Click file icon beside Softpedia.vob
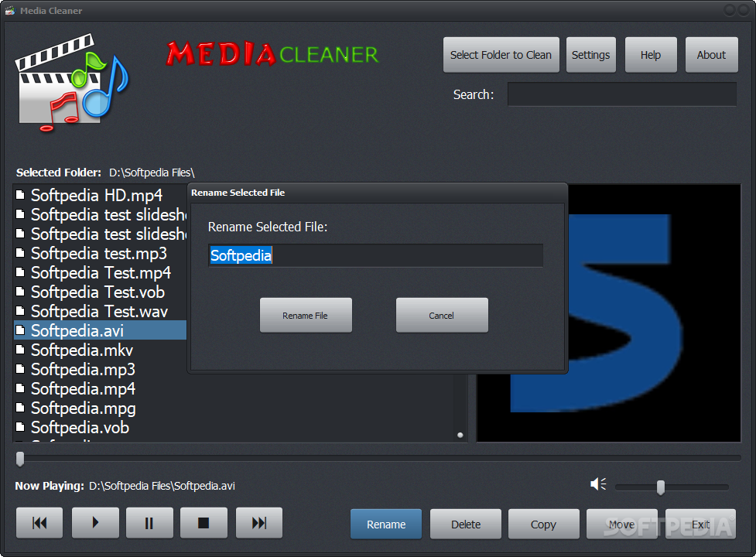 coord(20,427)
